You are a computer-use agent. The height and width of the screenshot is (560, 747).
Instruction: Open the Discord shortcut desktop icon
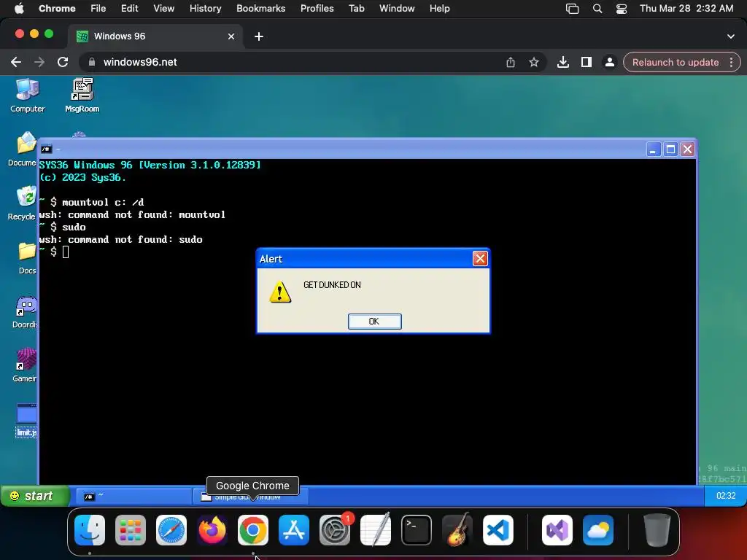[x=26, y=312]
